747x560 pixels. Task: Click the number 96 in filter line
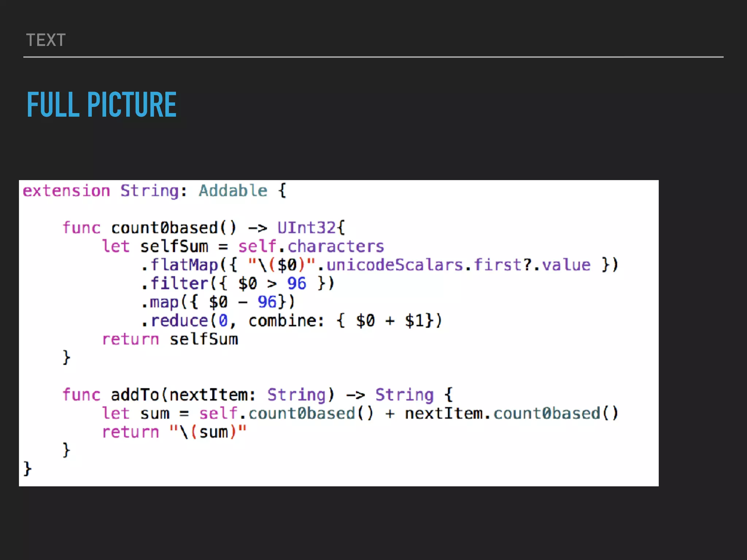click(x=297, y=284)
